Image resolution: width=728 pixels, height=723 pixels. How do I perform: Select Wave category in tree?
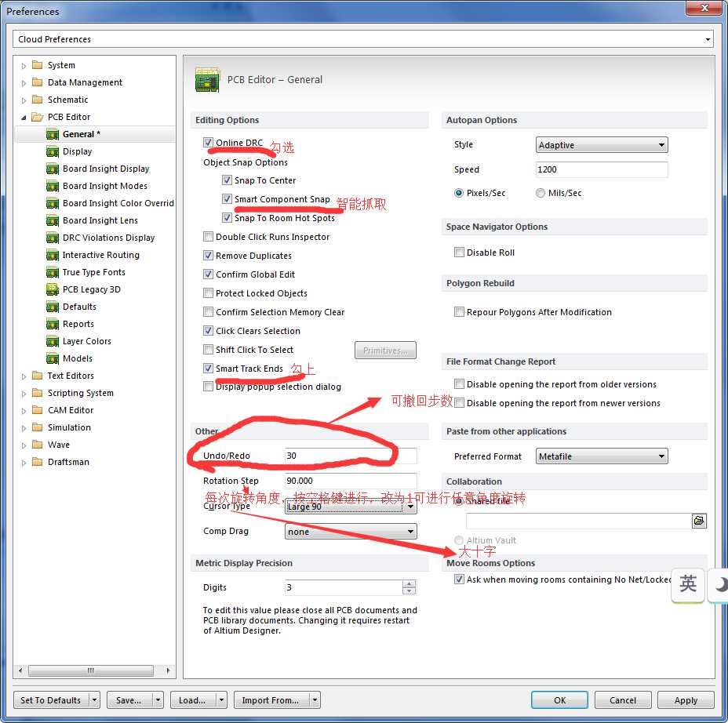59,445
